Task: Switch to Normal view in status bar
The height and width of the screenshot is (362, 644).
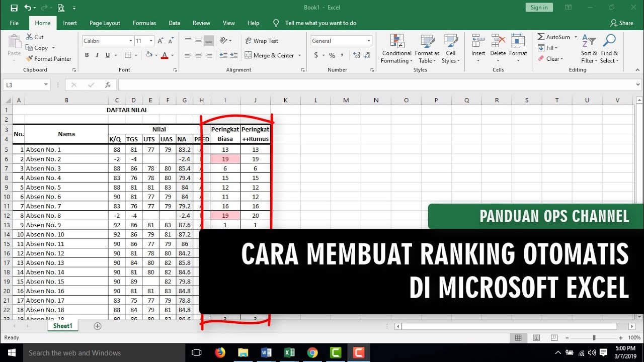Action: (518, 338)
